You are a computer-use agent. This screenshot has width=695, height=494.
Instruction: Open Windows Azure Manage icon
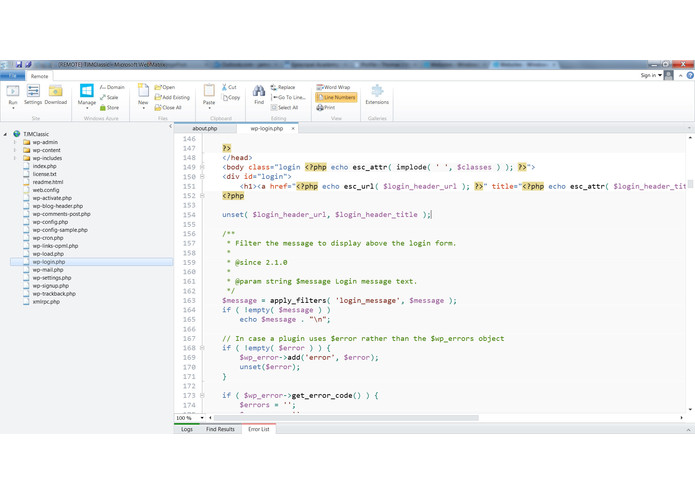(x=86, y=91)
